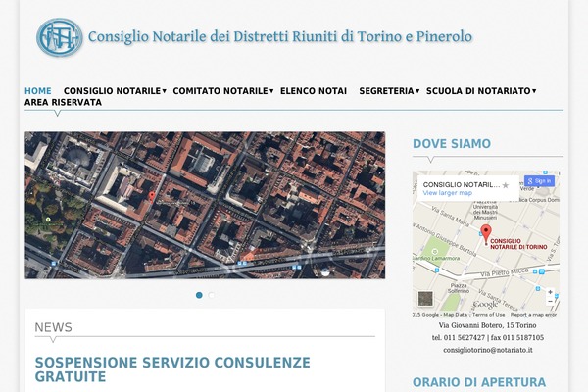Save place with the star icon

pos(506,185)
